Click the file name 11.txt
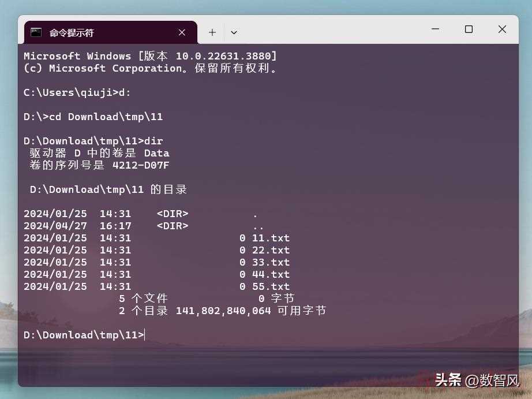This screenshot has height=399, width=532. [x=271, y=238]
